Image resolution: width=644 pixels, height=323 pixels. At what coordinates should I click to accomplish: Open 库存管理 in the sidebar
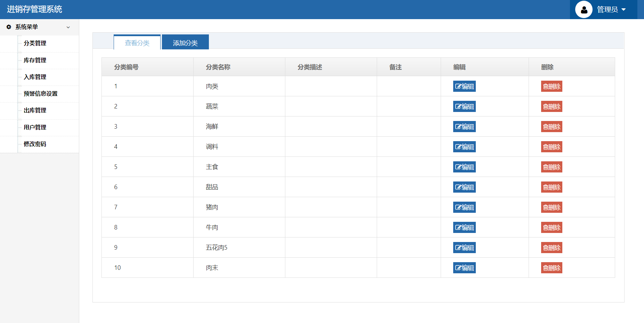coord(35,60)
